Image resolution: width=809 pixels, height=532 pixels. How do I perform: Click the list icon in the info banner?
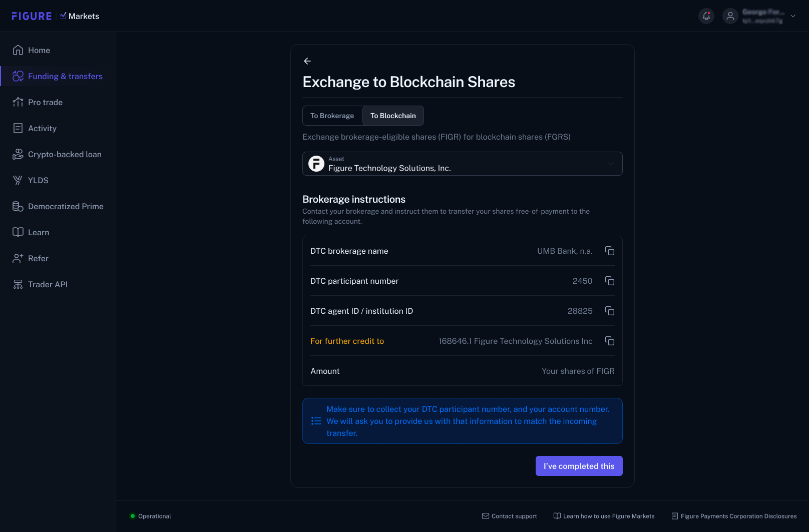tap(316, 421)
